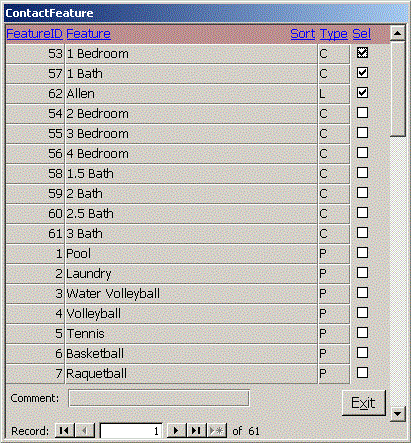Click the previous record arrow button
411x443 pixels.
click(85, 431)
